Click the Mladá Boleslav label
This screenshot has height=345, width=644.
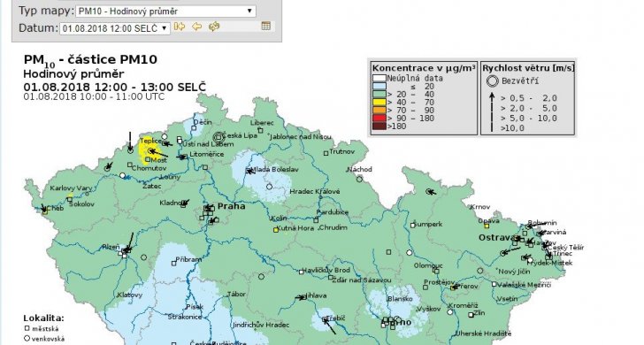click(274, 169)
